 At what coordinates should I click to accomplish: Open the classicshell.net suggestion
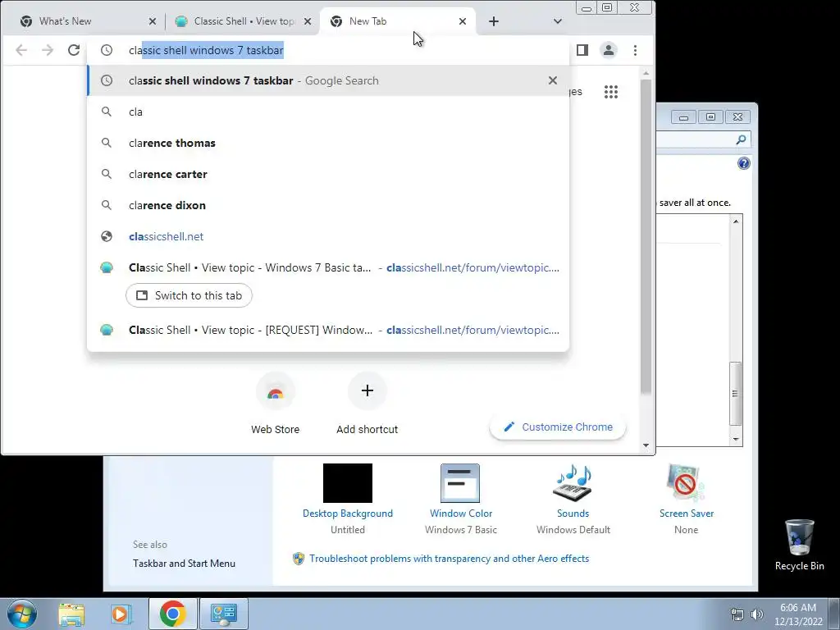click(328, 236)
